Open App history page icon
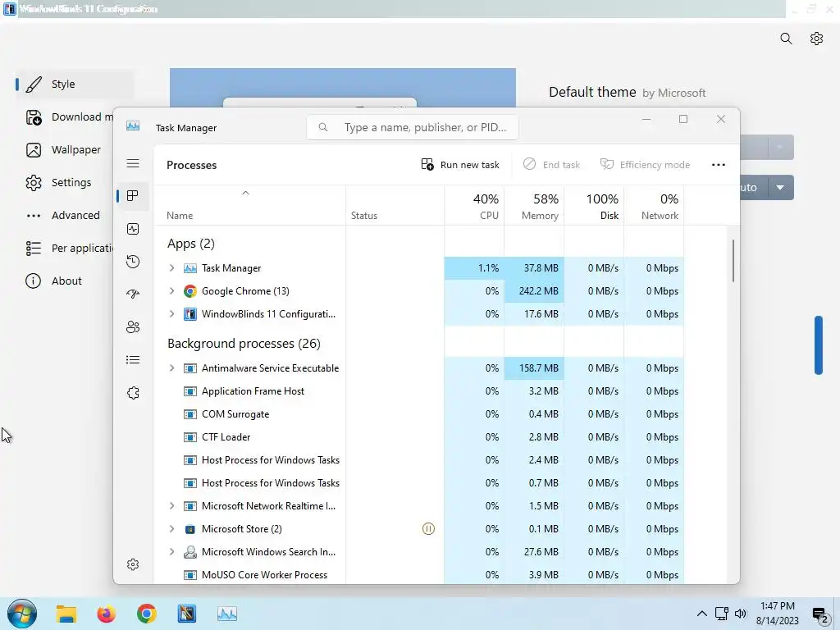Image resolution: width=840 pixels, height=630 pixels. [133, 262]
